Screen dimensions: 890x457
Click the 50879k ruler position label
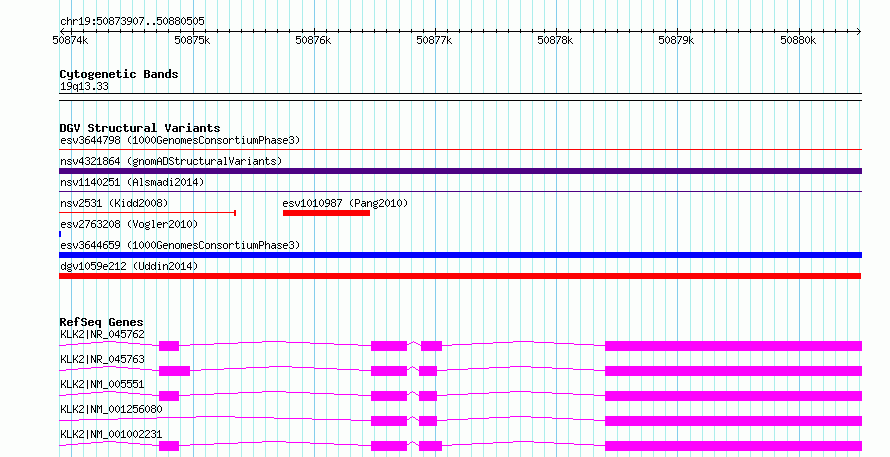pos(676,40)
